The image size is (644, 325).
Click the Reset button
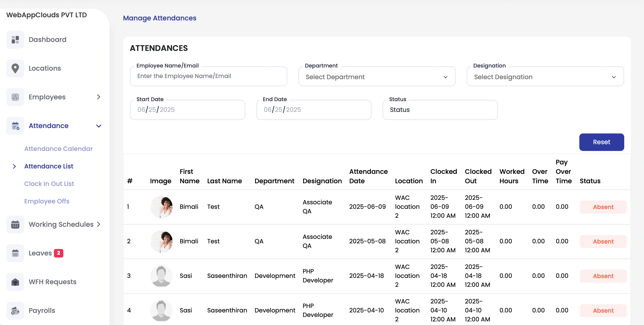[602, 142]
